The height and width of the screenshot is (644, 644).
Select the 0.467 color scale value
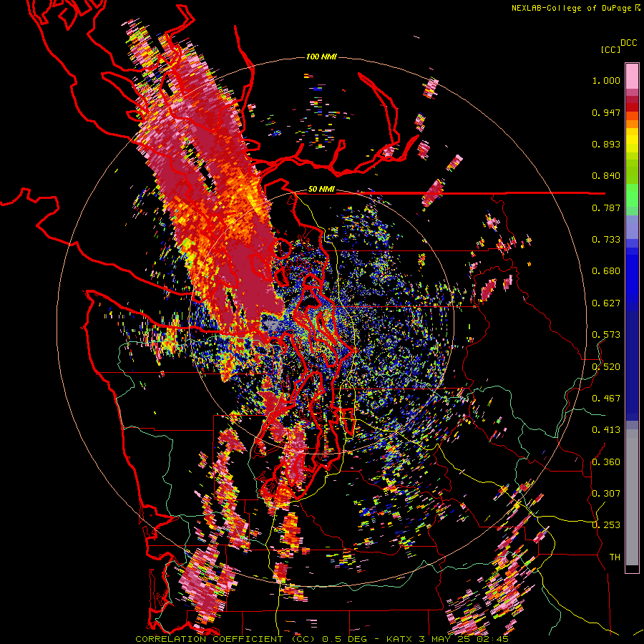pyautogui.click(x=606, y=399)
